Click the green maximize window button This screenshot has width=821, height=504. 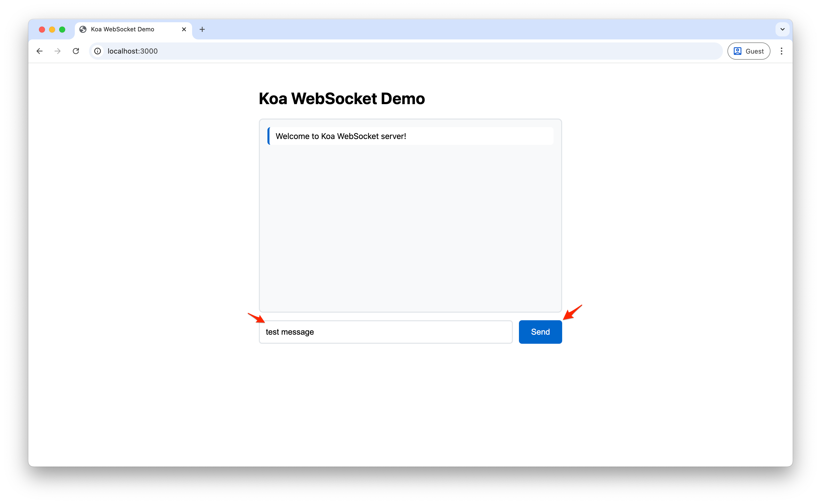tap(62, 29)
